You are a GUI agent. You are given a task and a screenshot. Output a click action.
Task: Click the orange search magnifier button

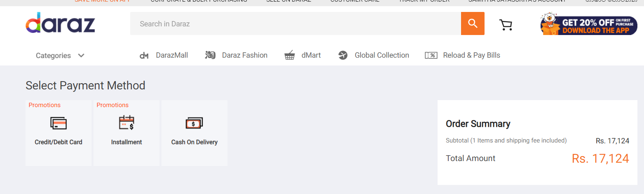(473, 23)
